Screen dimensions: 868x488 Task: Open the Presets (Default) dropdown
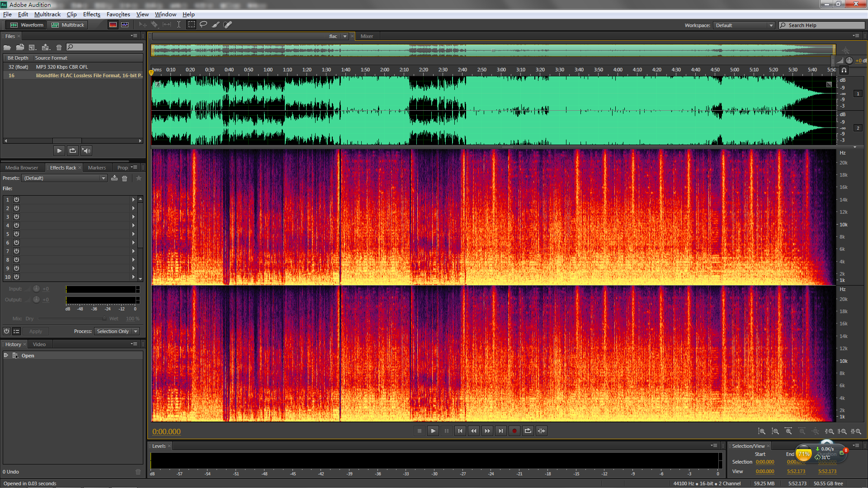coord(65,178)
